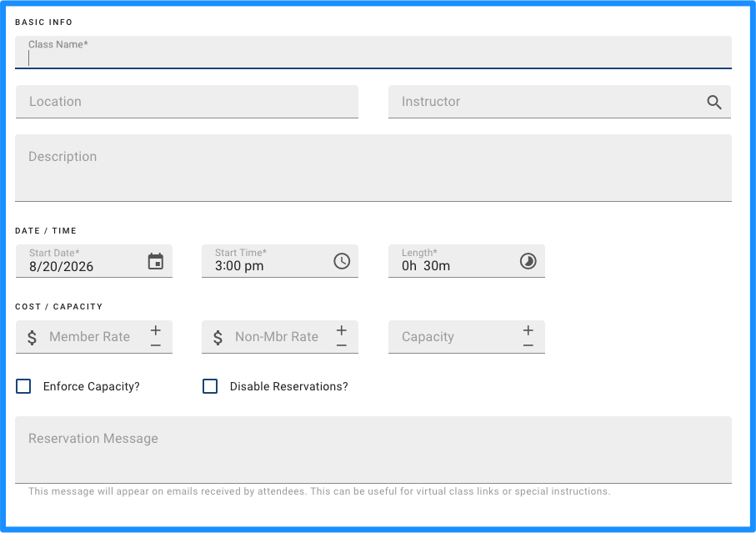The width and height of the screenshot is (756, 533).
Task: Select the Instructor search field
Action: pyautogui.click(x=559, y=102)
